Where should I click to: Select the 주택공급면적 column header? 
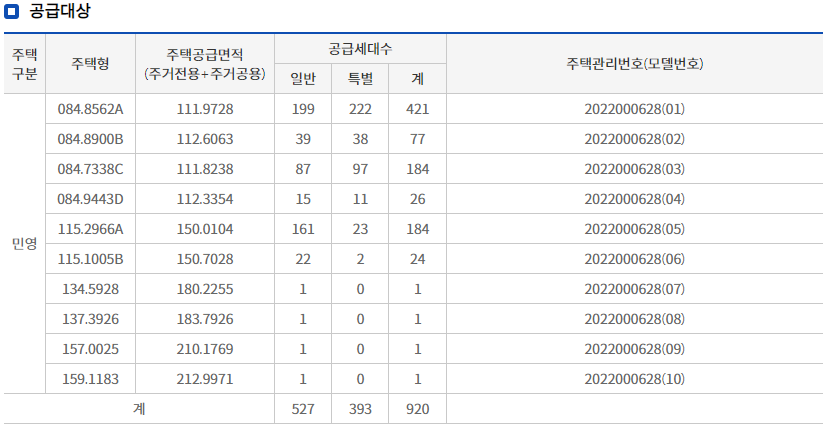click(205, 64)
